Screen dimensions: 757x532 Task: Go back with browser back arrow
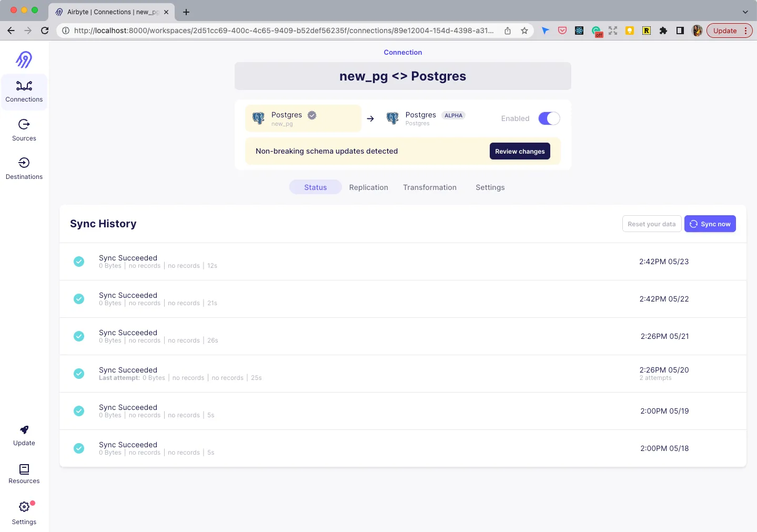11,31
